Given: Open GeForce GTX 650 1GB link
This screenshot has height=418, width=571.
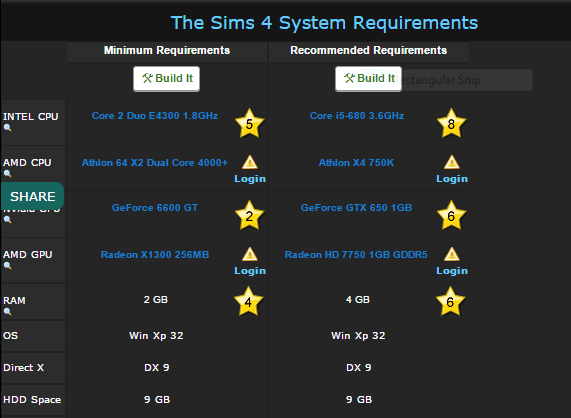Looking at the screenshot, I should click(x=357, y=208).
